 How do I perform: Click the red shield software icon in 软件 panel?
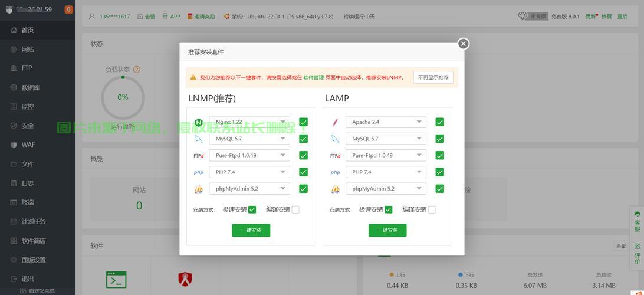[185, 280]
